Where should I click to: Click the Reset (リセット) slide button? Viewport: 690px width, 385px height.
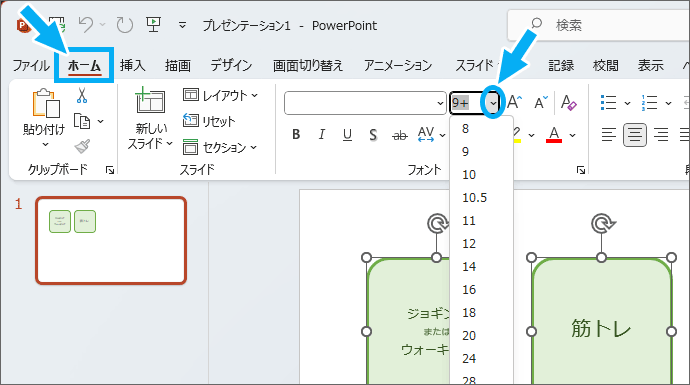coord(209,121)
